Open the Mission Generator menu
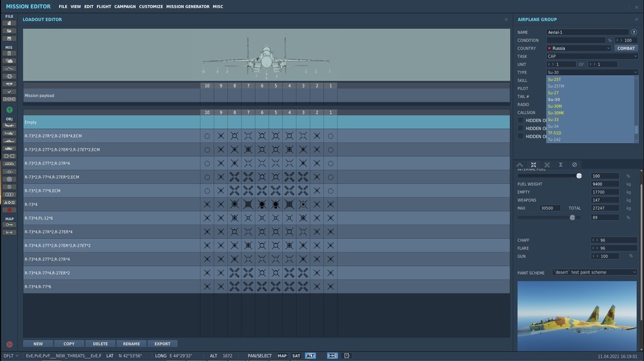The width and height of the screenshot is (644, 361). click(x=187, y=6)
